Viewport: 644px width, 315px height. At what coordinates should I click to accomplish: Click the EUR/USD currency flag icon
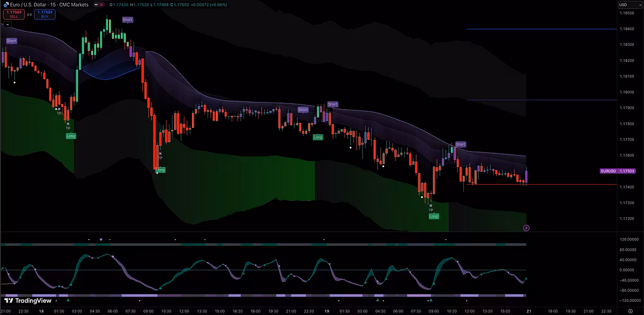tap(5, 5)
